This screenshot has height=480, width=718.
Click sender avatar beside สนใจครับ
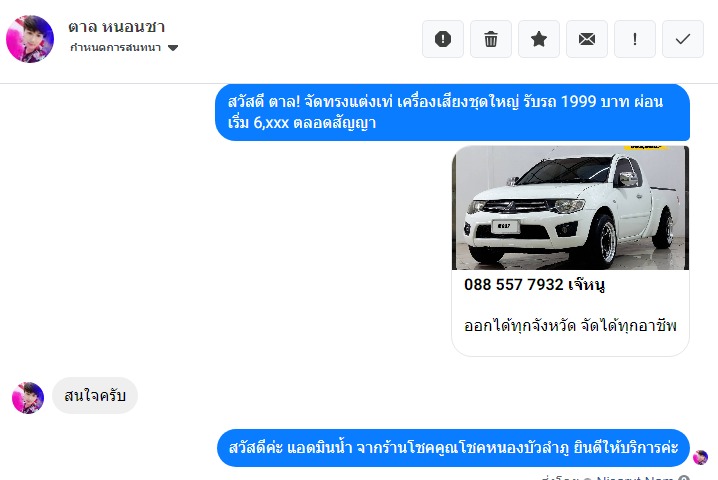[x=28, y=398]
